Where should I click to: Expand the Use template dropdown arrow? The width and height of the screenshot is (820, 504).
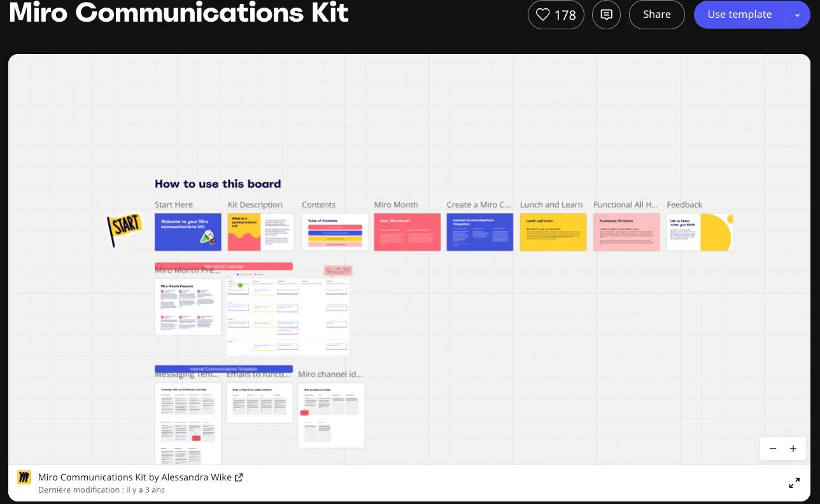click(798, 15)
